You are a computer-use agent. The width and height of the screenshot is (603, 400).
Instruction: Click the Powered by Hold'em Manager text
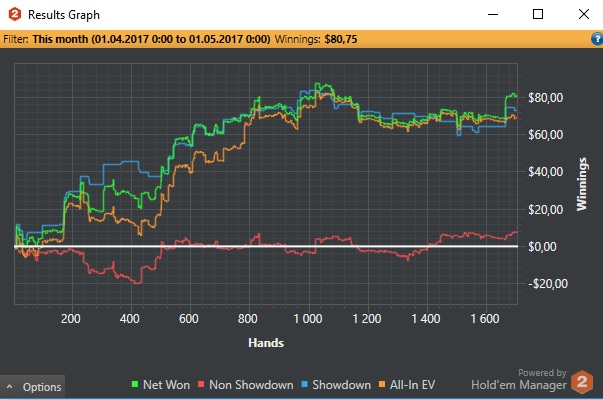[x=519, y=379]
